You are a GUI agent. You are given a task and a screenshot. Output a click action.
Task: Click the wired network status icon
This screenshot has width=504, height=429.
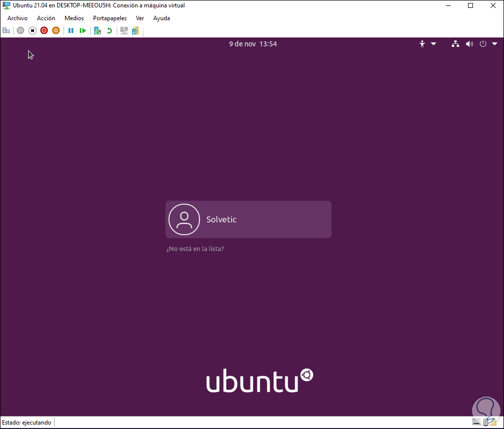[455, 44]
